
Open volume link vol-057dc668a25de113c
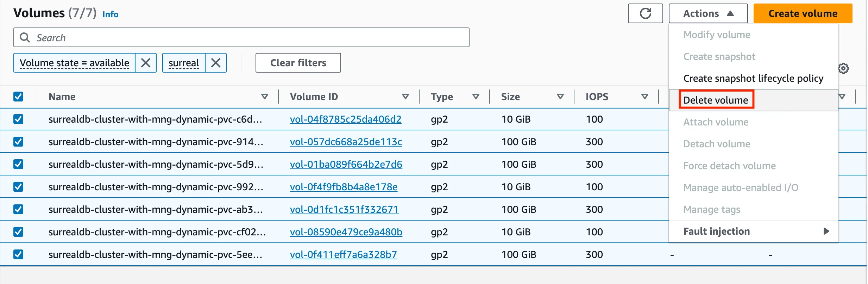pyautogui.click(x=346, y=142)
